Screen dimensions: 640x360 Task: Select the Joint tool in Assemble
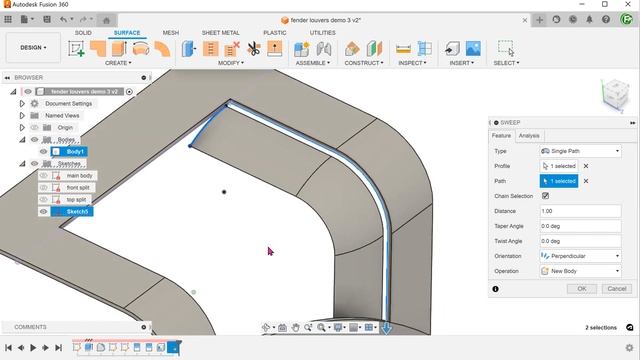point(324,49)
